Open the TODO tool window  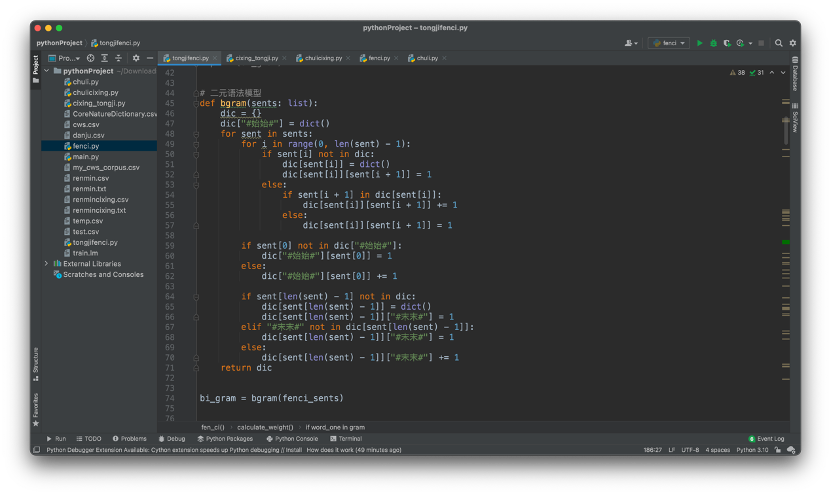click(89, 439)
